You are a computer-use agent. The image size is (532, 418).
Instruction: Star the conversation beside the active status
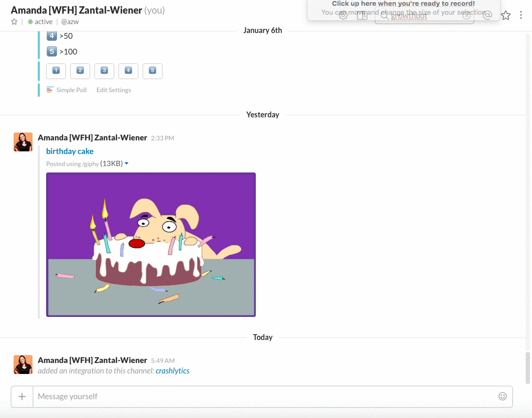14,22
